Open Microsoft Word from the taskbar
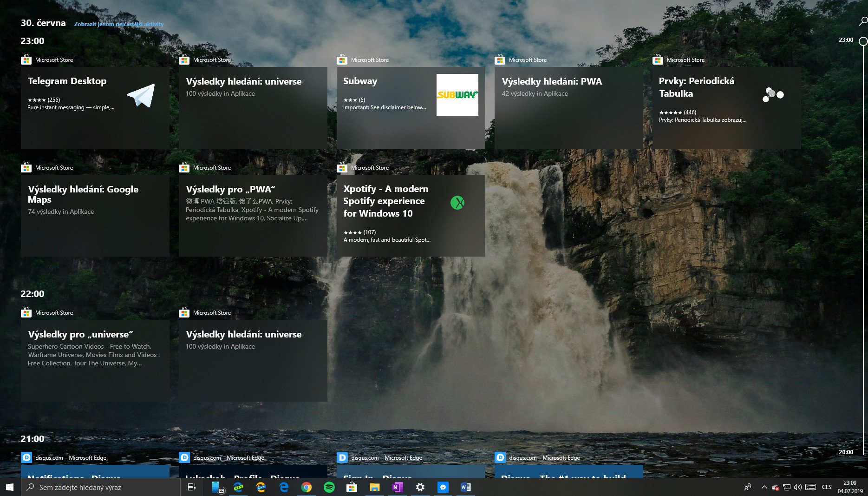This screenshot has width=868, height=496. coord(466,487)
